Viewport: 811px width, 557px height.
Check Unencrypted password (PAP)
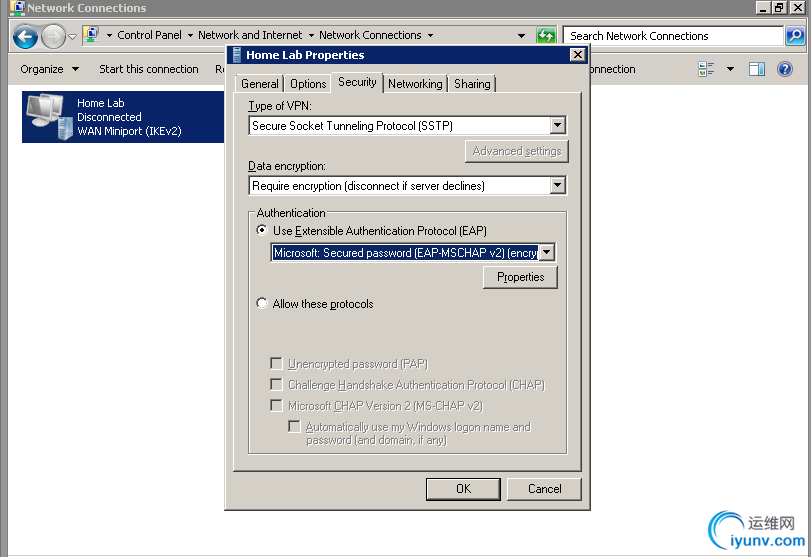pyautogui.click(x=277, y=364)
